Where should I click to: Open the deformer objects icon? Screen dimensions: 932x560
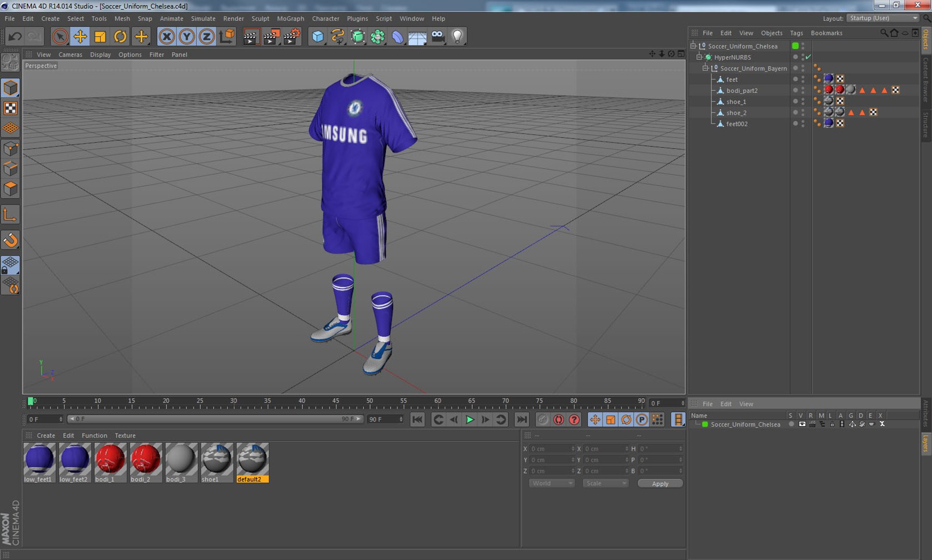coord(398,36)
